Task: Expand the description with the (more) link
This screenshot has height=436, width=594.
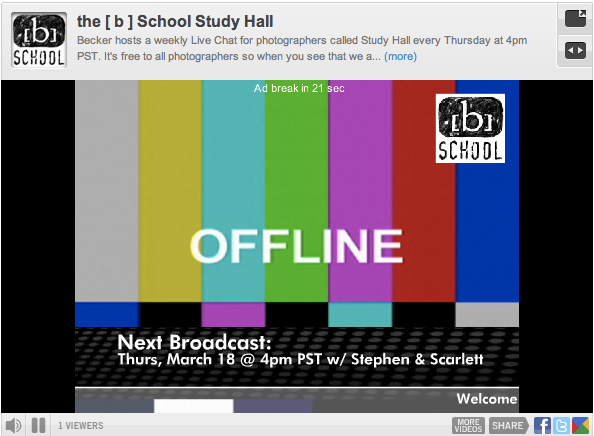Action: (400, 56)
